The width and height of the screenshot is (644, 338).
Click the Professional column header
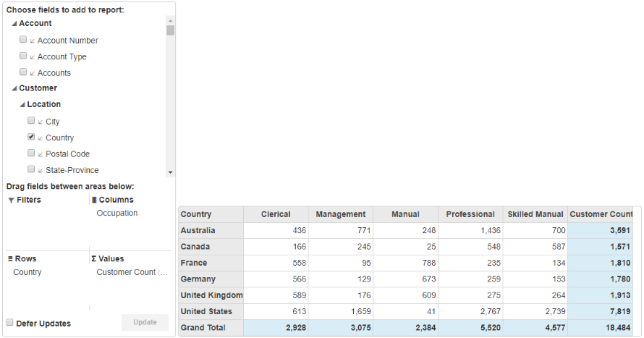tap(470, 214)
